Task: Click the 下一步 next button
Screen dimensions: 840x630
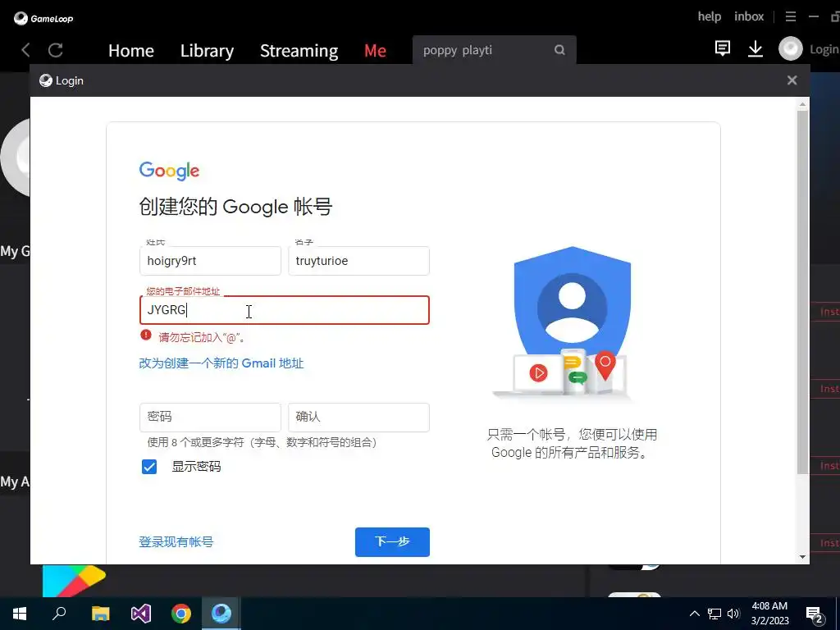Action: 392,541
